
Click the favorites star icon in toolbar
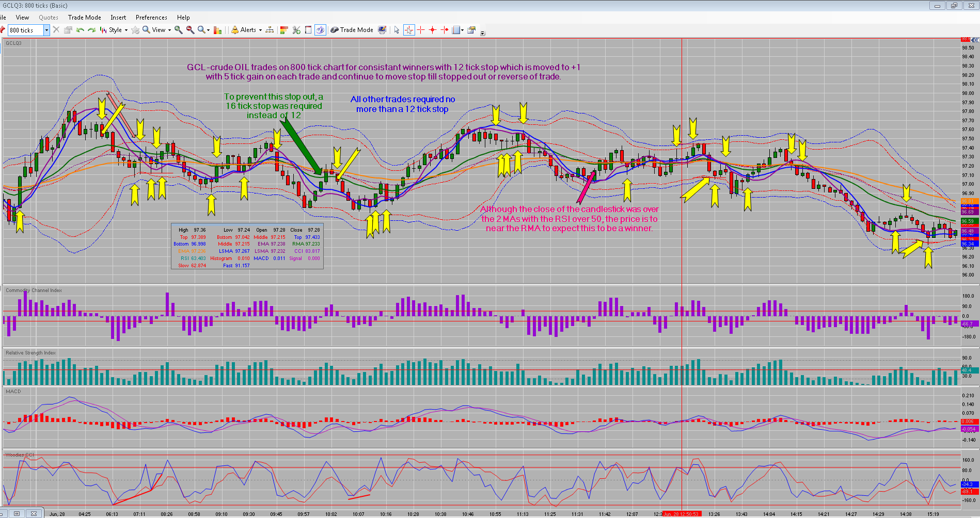click(x=135, y=30)
